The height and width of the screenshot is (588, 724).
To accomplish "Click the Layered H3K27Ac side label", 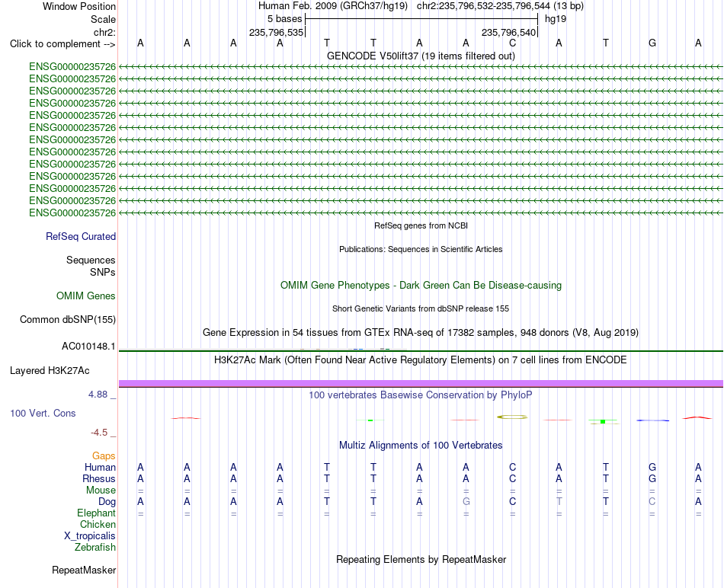I will point(50,371).
